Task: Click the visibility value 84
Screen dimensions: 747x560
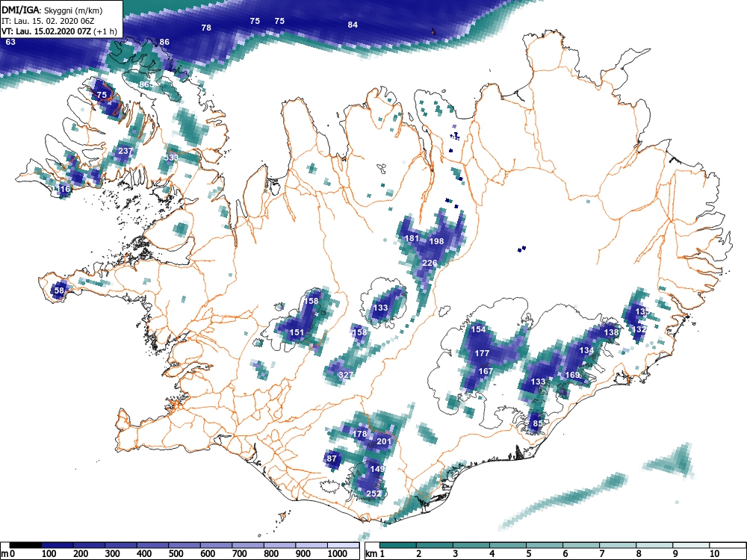Action: [353, 25]
